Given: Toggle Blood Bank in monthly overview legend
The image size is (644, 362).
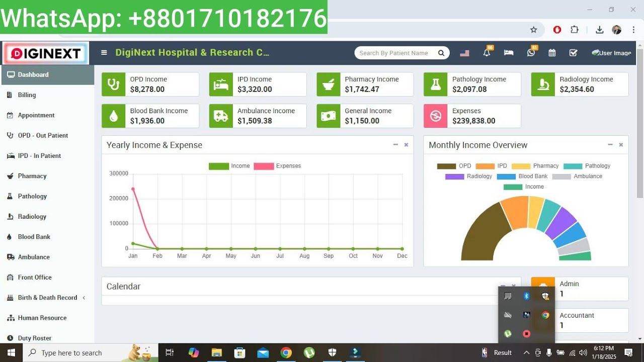Looking at the screenshot, I should (522, 176).
